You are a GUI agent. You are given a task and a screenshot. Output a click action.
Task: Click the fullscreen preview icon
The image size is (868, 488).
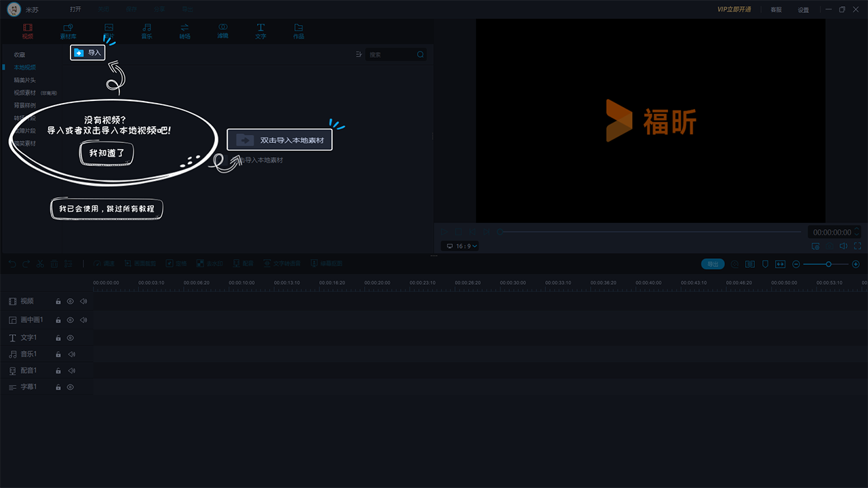click(858, 246)
